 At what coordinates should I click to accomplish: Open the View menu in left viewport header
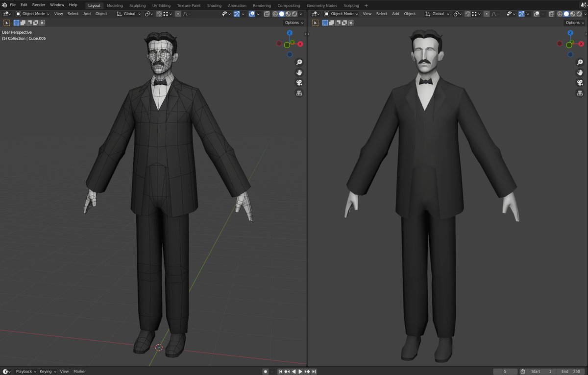pyautogui.click(x=58, y=14)
